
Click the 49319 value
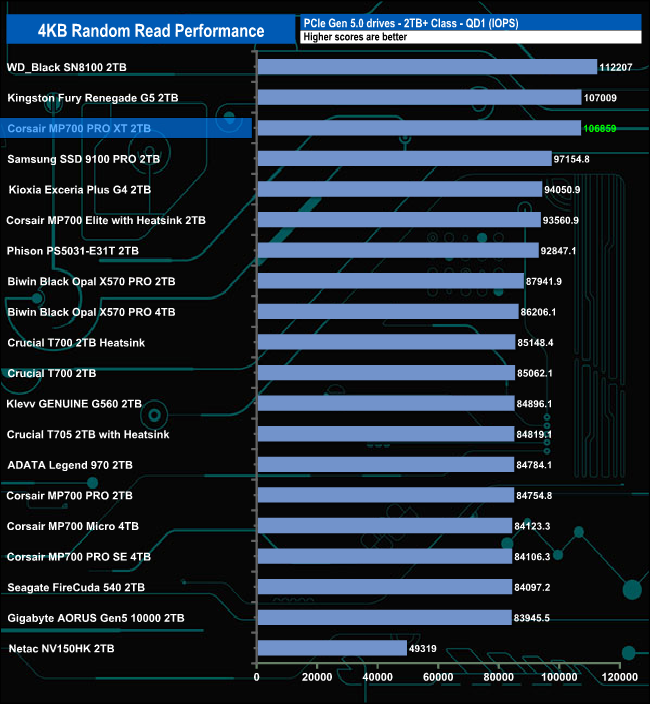[422, 648]
